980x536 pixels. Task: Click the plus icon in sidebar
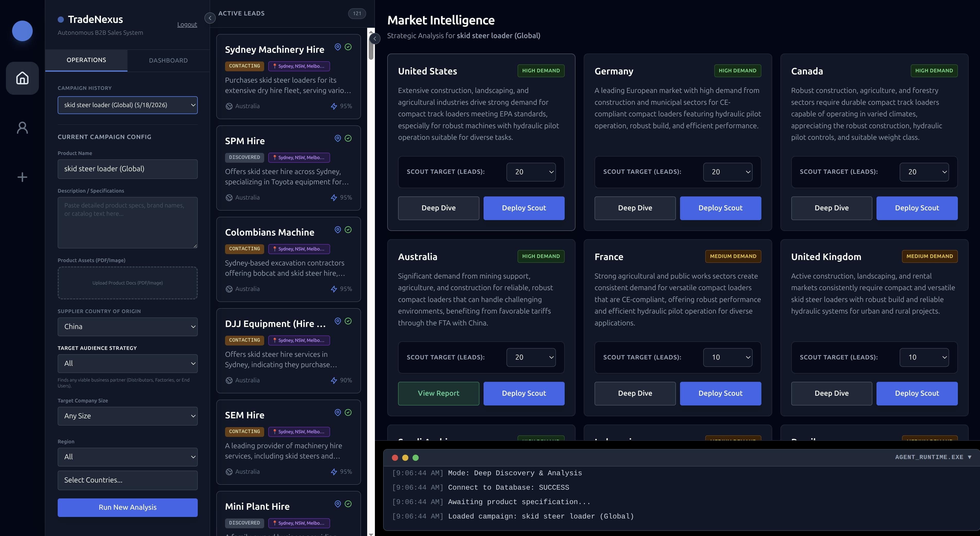coord(22,177)
